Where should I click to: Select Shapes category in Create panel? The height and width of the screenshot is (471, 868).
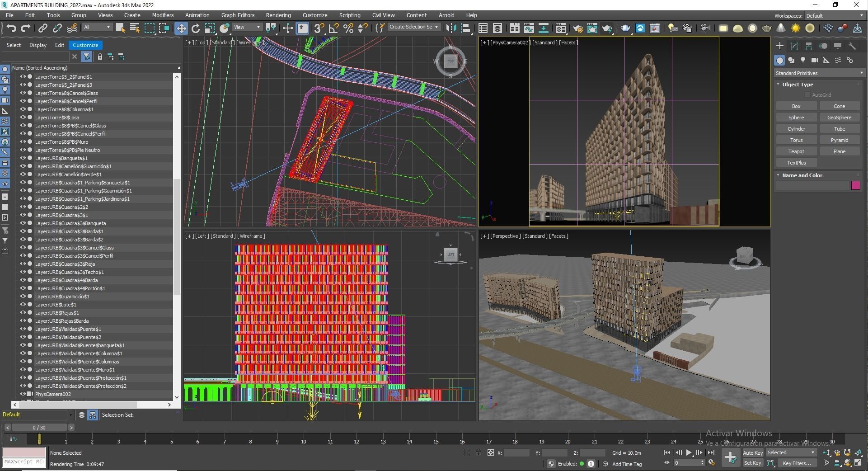coord(791,60)
